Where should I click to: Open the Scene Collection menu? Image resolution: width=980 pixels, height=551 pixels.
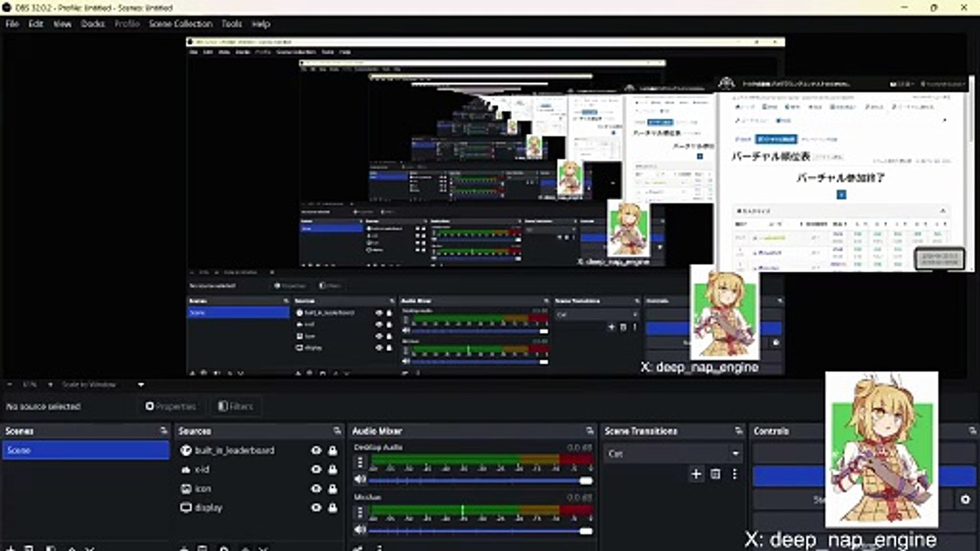(x=181, y=24)
